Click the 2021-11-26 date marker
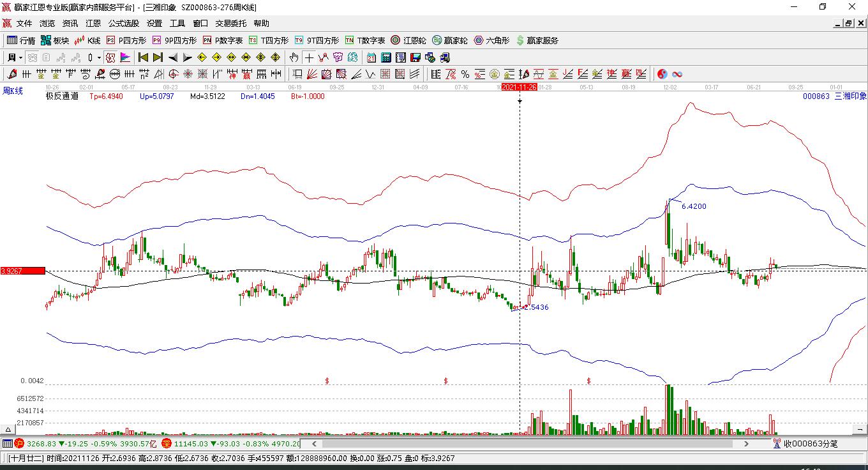868x470 pixels. pyautogui.click(x=519, y=87)
